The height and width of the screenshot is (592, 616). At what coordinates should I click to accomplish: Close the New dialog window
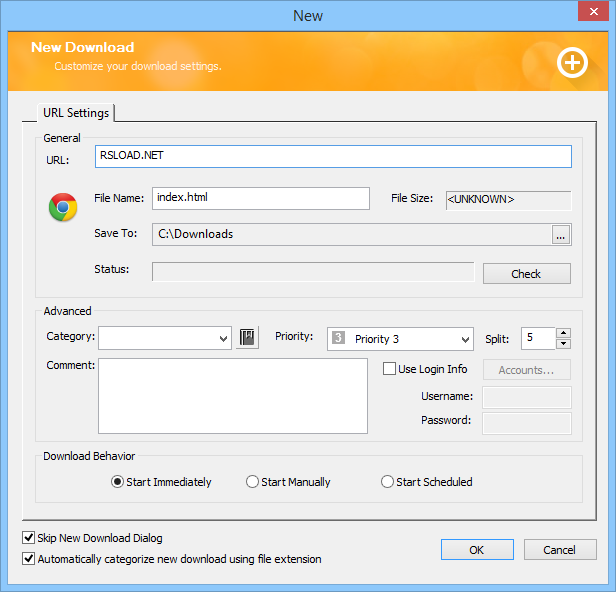click(x=593, y=11)
